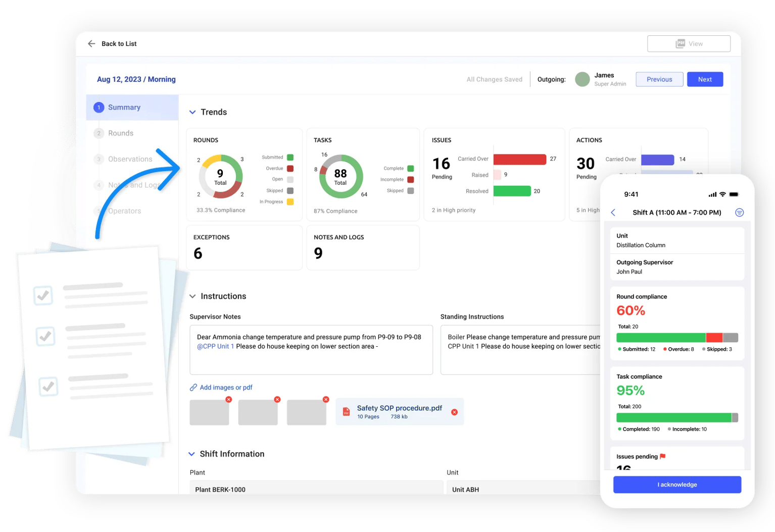Collapse the Trends section
The image size is (775, 532).
tap(192, 112)
